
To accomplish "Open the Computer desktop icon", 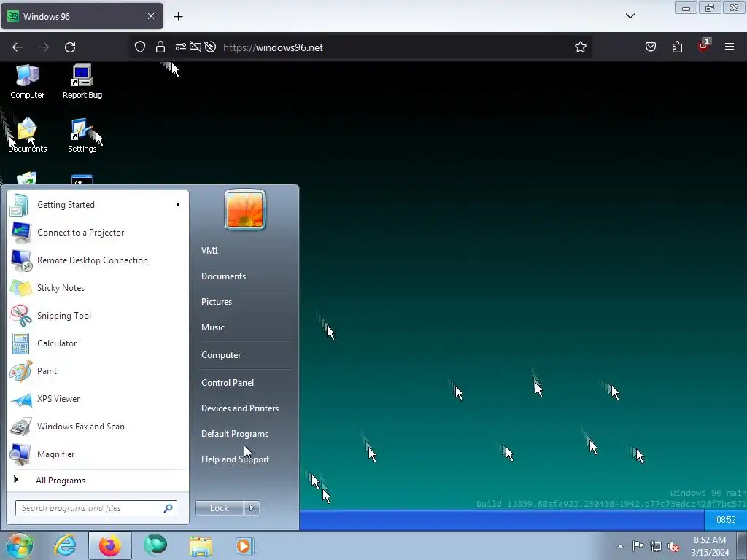I will [x=27, y=82].
